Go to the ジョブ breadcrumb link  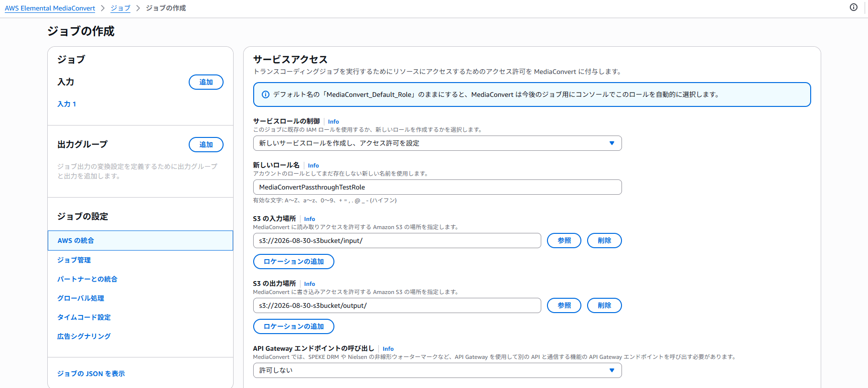[120, 8]
